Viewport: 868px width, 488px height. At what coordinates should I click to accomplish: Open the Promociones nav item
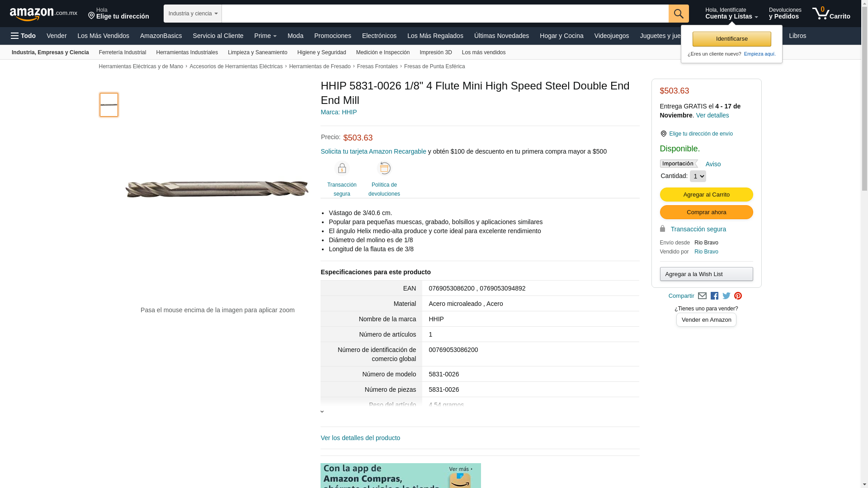[x=333, y=36]
